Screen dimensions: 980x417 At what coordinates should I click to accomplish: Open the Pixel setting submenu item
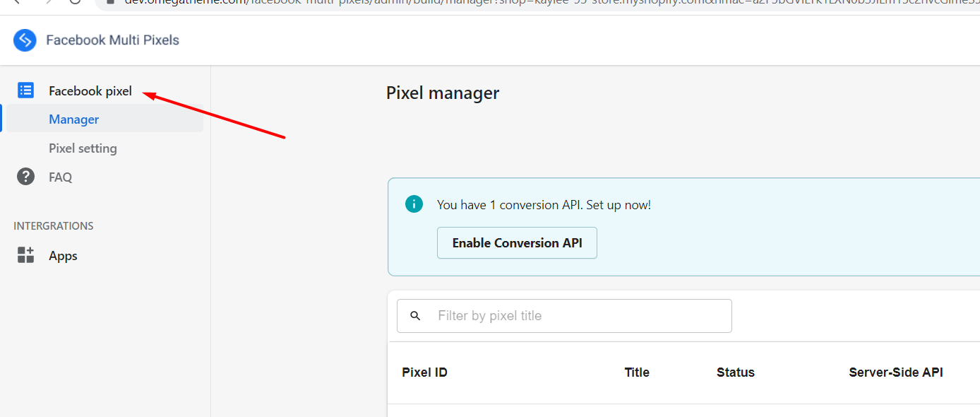pyautogui.click(x=83, y=148)
